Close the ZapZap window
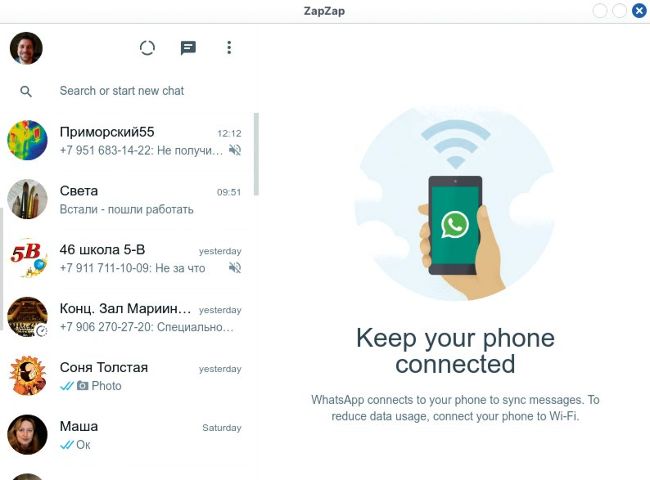 click(x=639, y=10)
